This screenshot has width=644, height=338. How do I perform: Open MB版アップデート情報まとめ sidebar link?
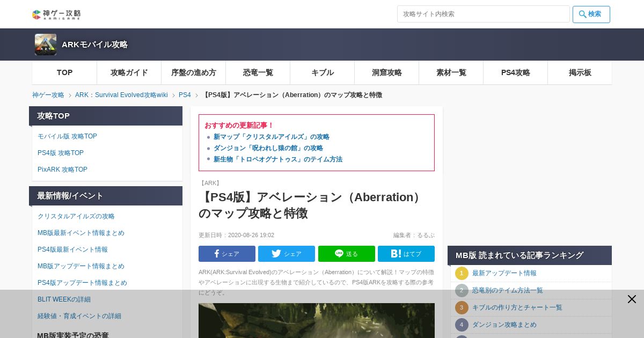click(81, 266)
